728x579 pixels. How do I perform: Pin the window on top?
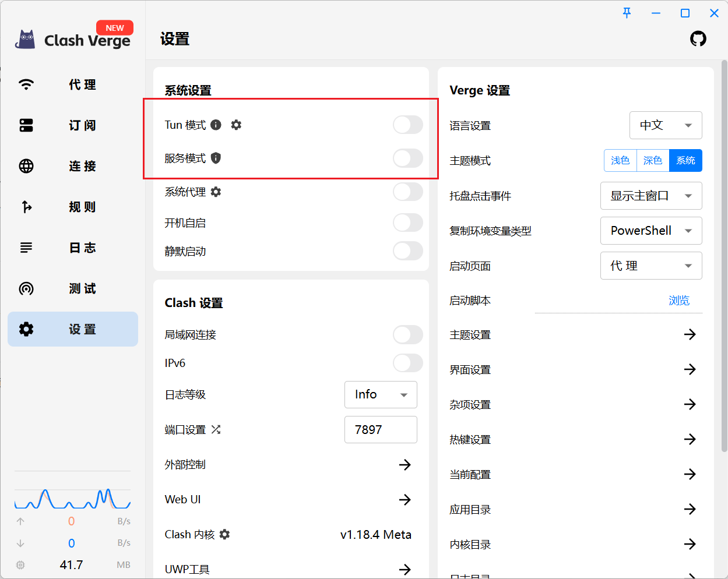point(627,13)
